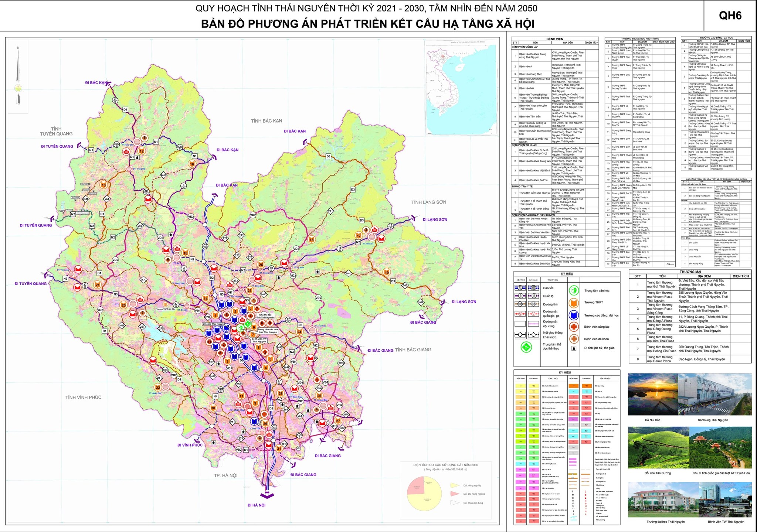Screen dimensions: 757x532
Task: Click the TRƯỜNG CAO ĐẲNG, ĐẠI HỌC table header
Action: click(x=716, y=38)
